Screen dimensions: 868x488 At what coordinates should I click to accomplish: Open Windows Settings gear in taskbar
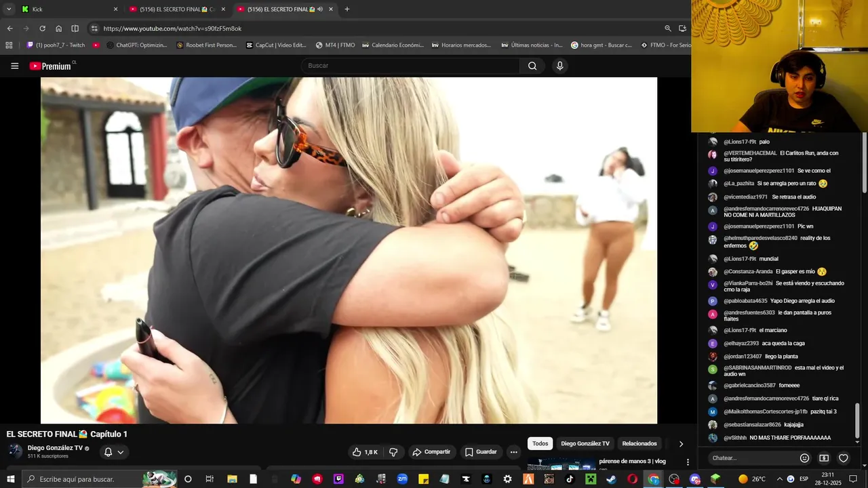507,479
